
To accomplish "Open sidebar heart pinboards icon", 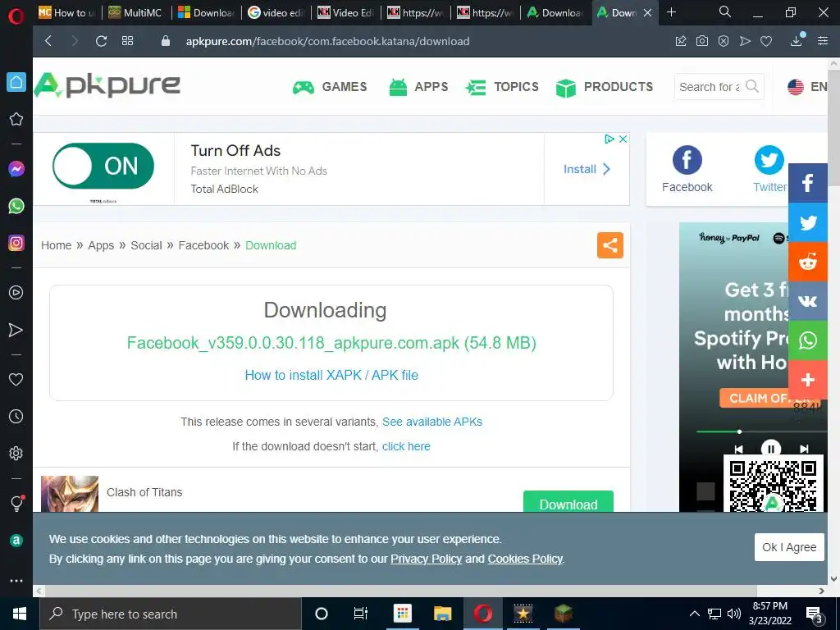I will tap(16, 379).
